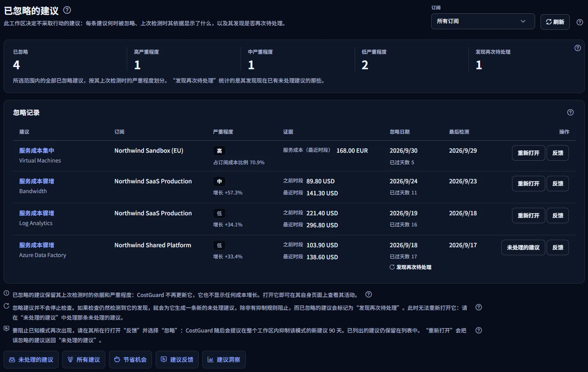Go to 未处理的建议 in bottom navigation
The height and width of the screenshot is (372, 588).
[31, 360]
